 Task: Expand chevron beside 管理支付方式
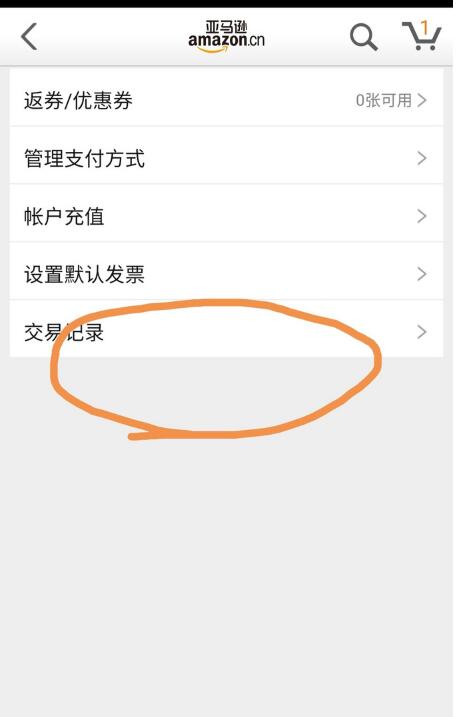click(422, 158)
